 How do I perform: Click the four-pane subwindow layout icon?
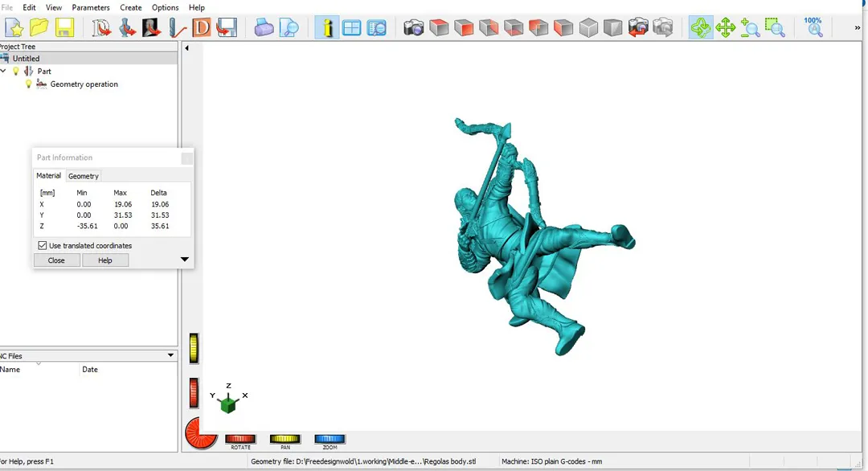point(351,27)
